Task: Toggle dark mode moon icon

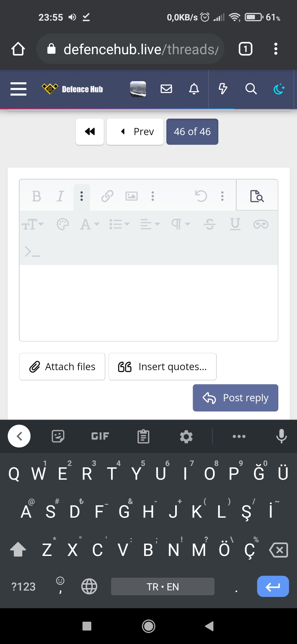Action: coord(279,89)
